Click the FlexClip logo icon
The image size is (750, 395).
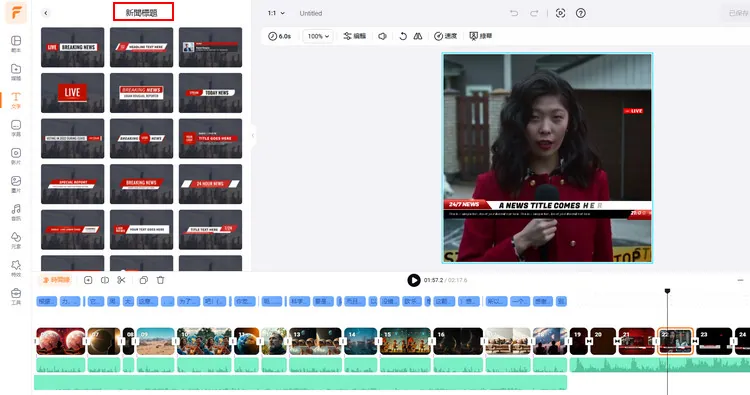click(x=16, y=12)
